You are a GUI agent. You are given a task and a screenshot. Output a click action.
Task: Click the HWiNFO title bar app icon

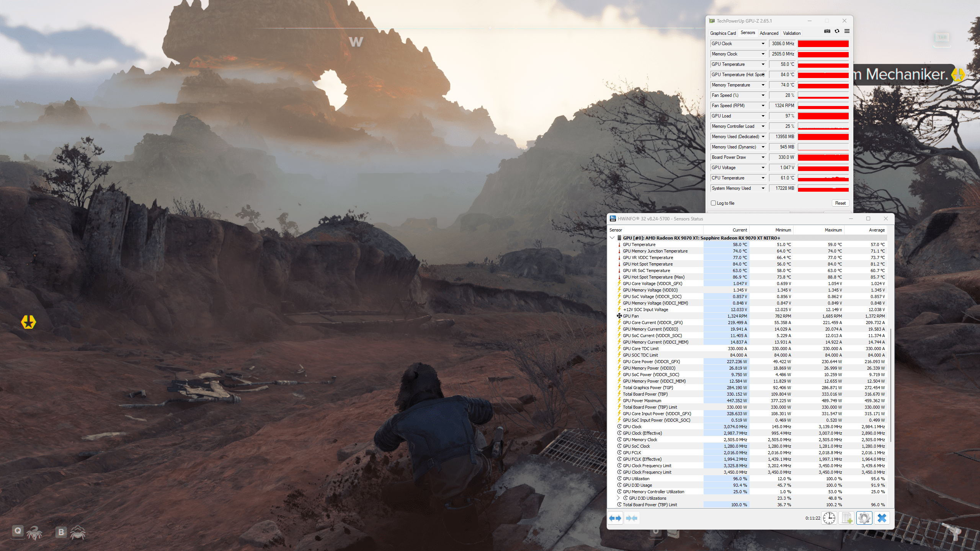click(613, 218)
